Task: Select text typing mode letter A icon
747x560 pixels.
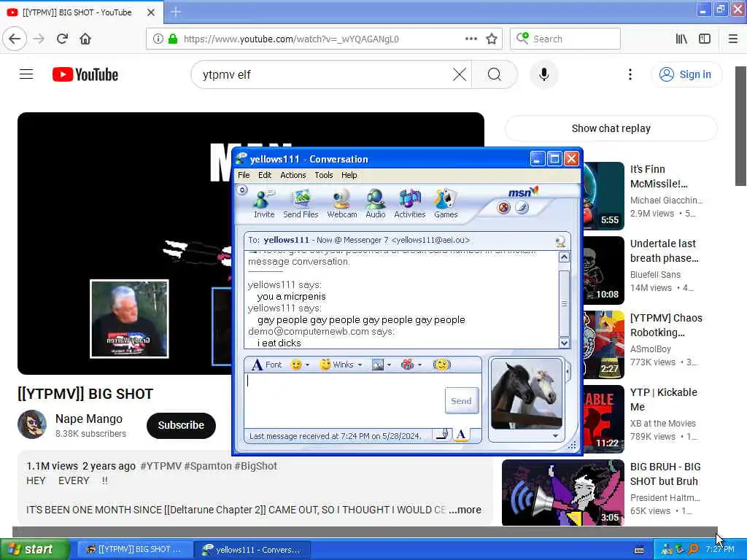Action: [x=461, y=435]
